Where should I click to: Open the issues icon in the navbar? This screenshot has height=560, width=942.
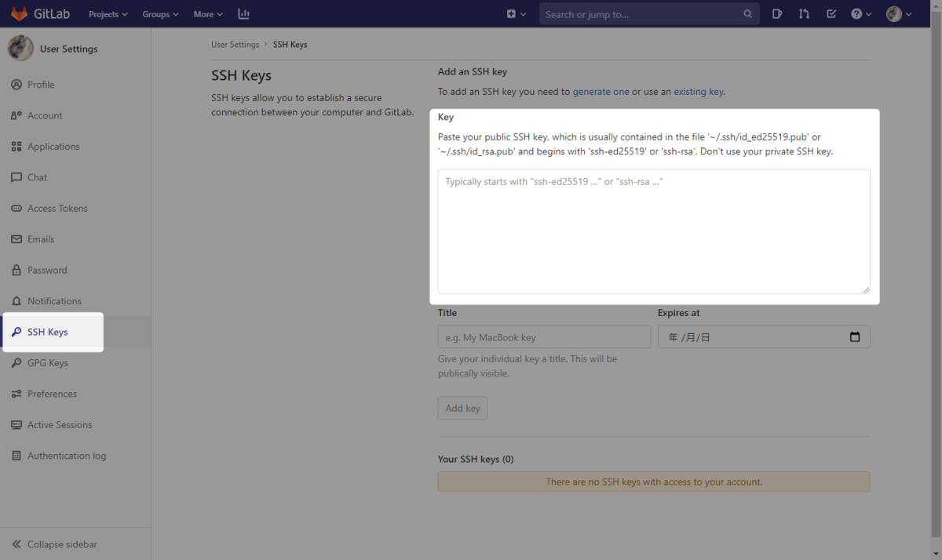tap(776, 13)
